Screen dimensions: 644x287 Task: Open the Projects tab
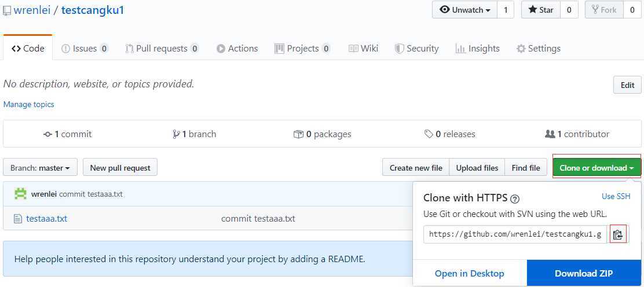302,49
